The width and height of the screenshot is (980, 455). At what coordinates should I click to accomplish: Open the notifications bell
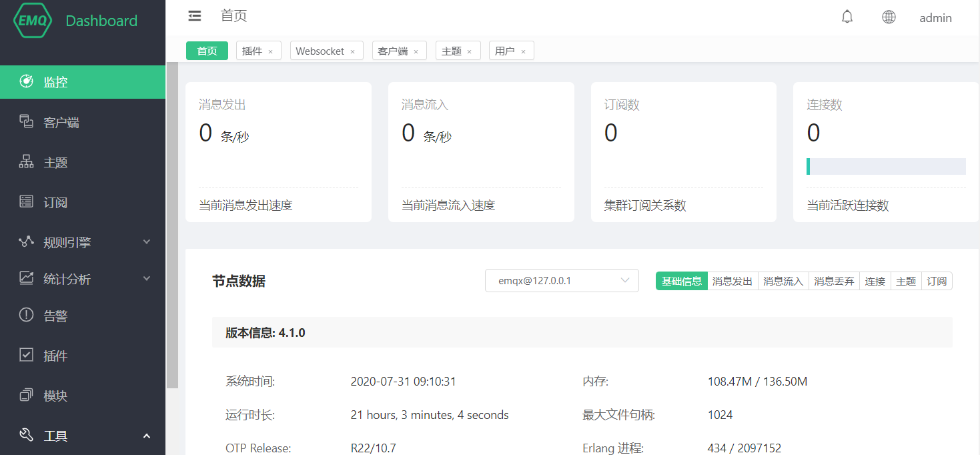click(847, 17)
